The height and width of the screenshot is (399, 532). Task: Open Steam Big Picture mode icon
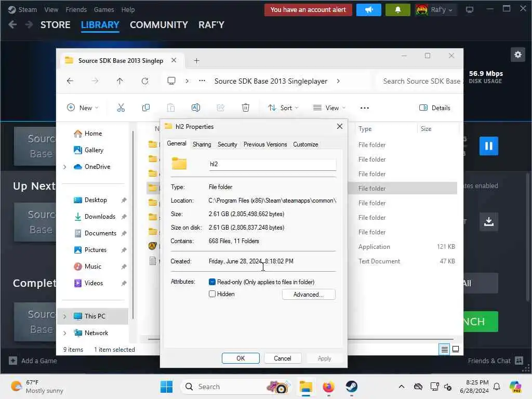click(470, 10)
